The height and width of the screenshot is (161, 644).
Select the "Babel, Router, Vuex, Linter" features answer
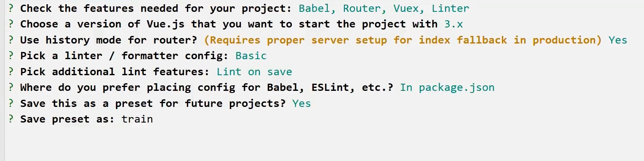pos(384,8)
